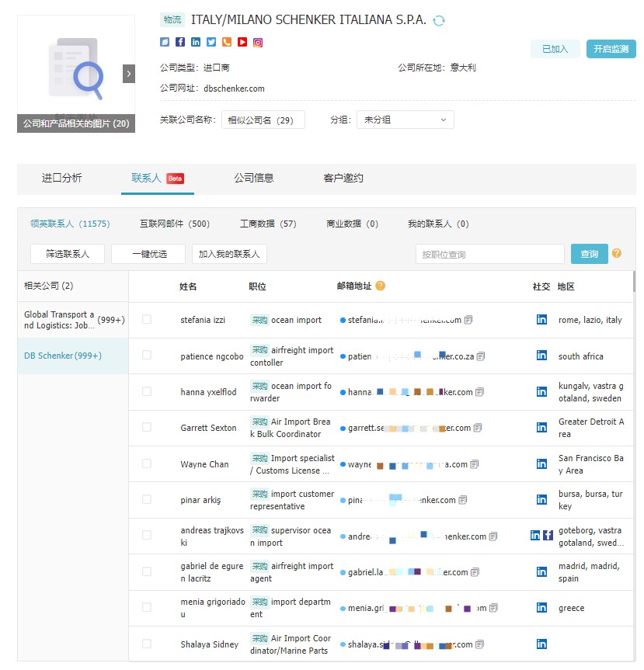Click the help icon next to 查询 button
Screen dimensions: 644x670
click(616, 253)
